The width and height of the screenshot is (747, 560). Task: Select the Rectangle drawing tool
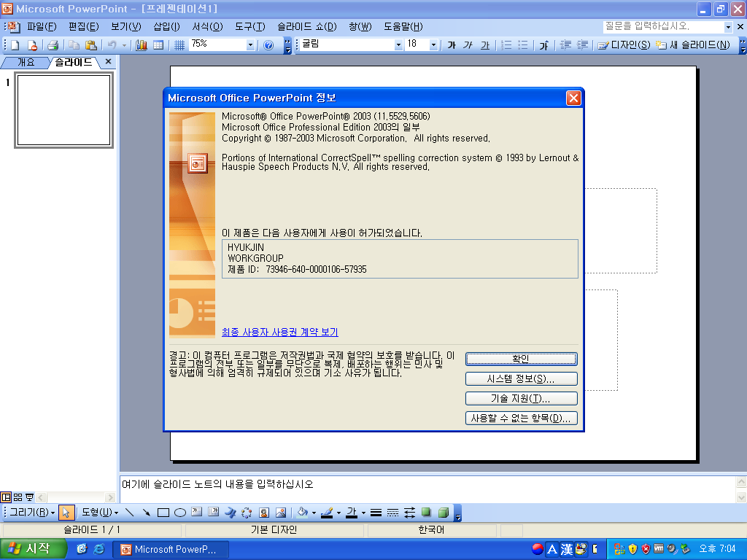click(163, 513)
